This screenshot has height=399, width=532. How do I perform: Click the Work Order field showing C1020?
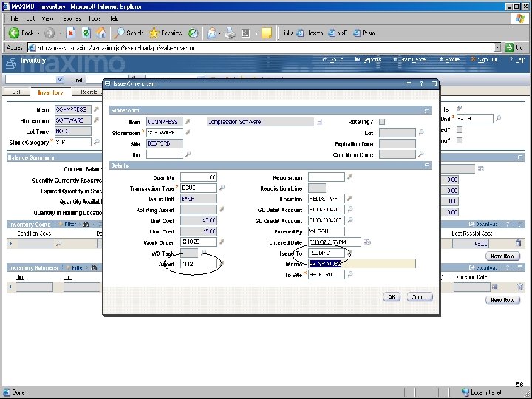199,242
